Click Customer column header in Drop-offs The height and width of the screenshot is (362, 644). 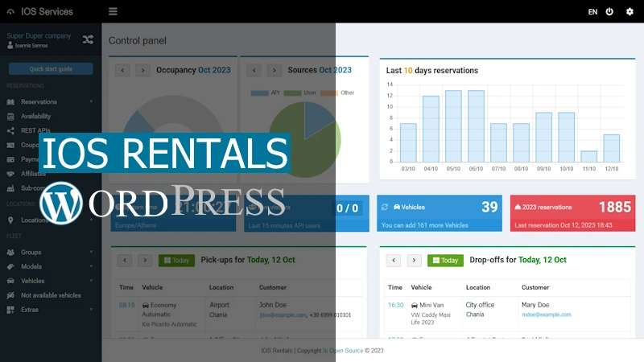tap(535, 287)
